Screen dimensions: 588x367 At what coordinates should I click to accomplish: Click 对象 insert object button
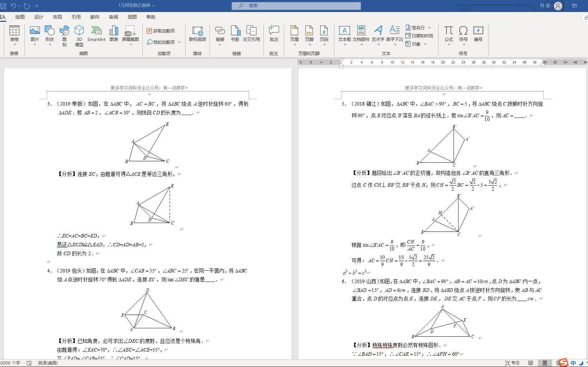coord(413,44)
